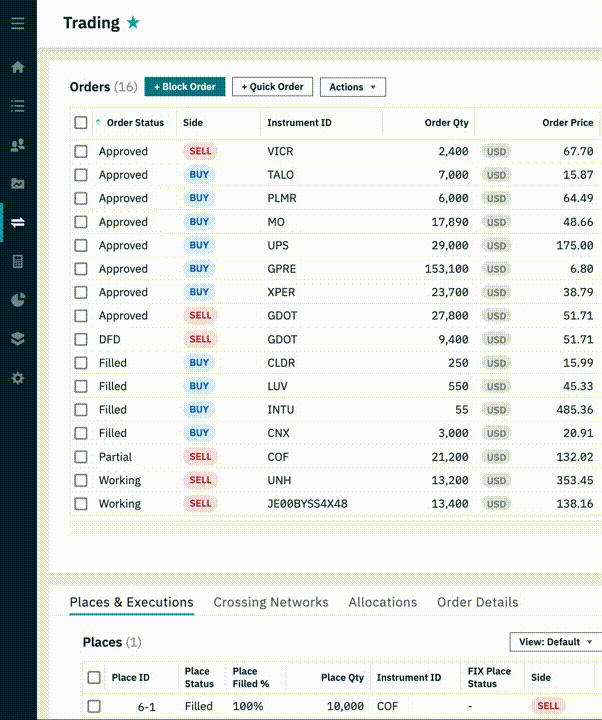Open the pie chart sidebar icon

17,300
